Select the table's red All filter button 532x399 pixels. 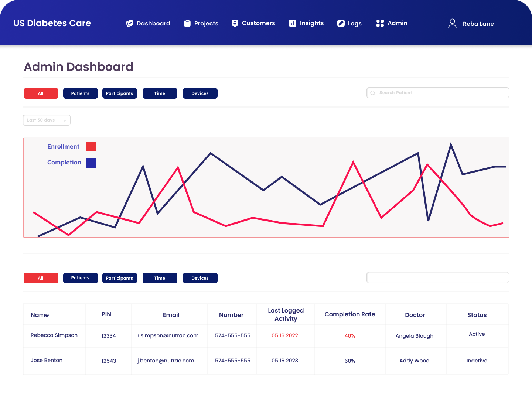(41, 278)
